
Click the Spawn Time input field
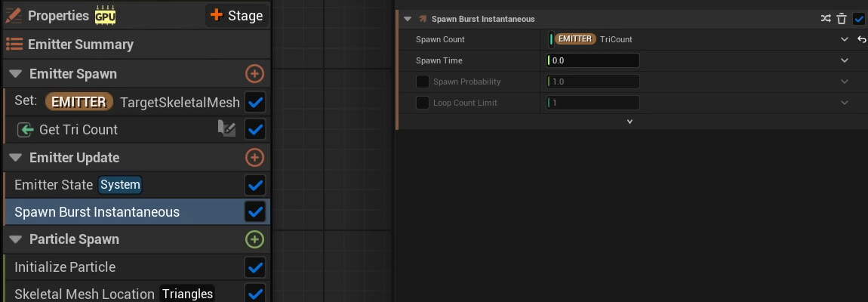coord(593,60)
